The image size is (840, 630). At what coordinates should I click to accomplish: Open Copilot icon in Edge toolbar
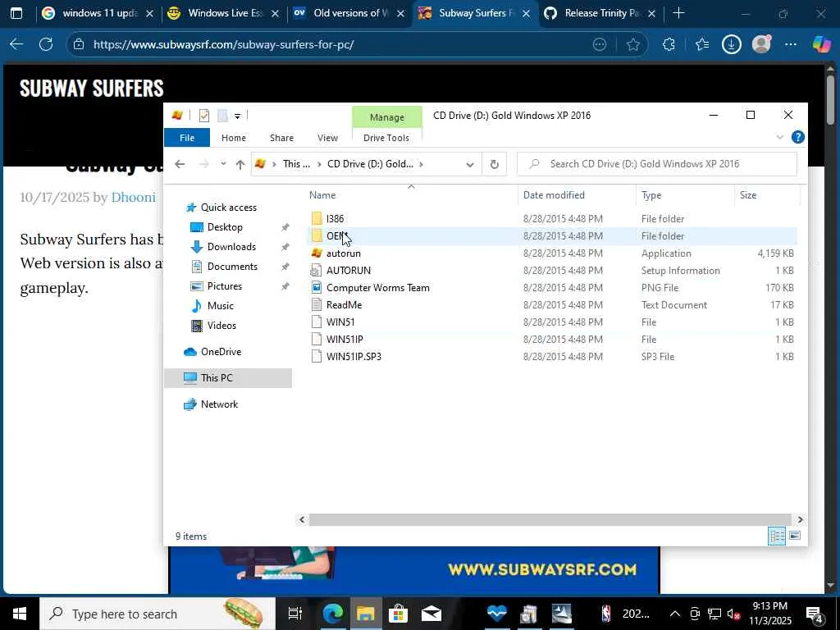(x=821, y=44)
